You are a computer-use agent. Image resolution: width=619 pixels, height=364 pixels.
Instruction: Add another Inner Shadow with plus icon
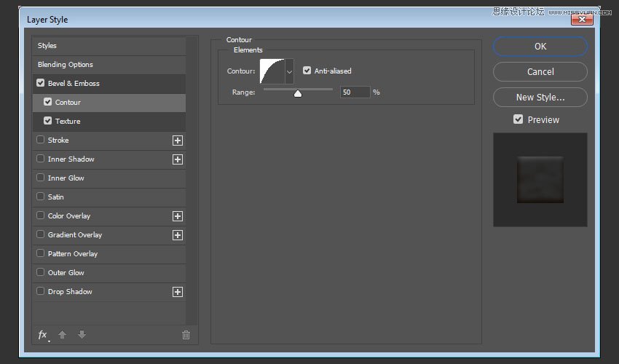(177, 159)
